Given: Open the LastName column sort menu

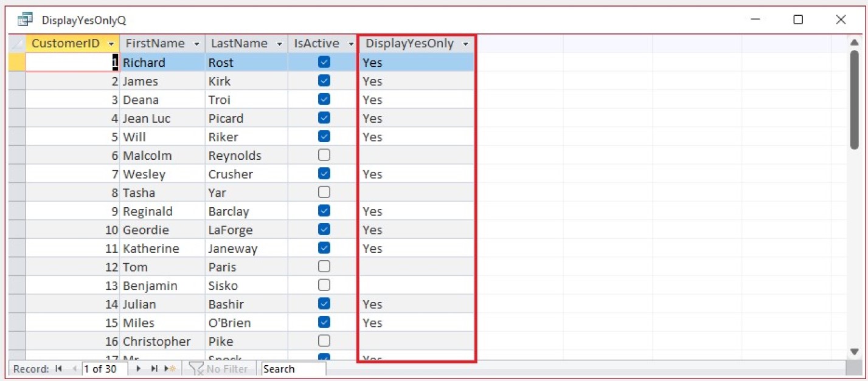Looking at the screenshot, I should point(279,43).
